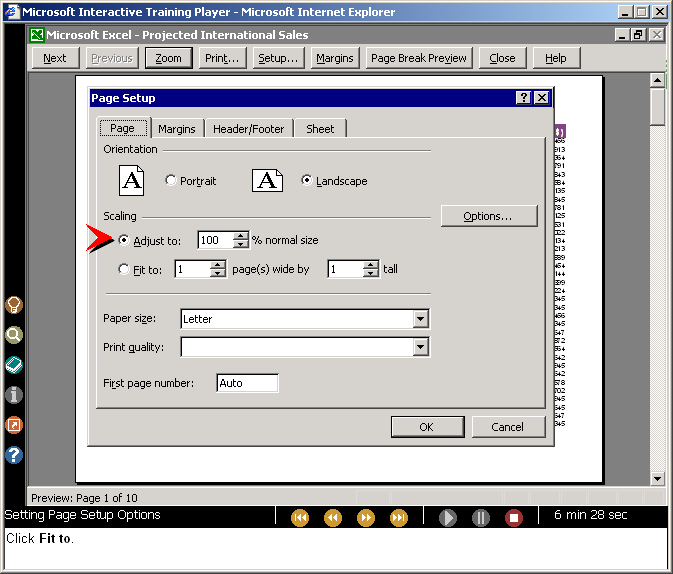Decrease the pages wide spinner
Viewport: 673px width, 574px height.
[218, 273]
